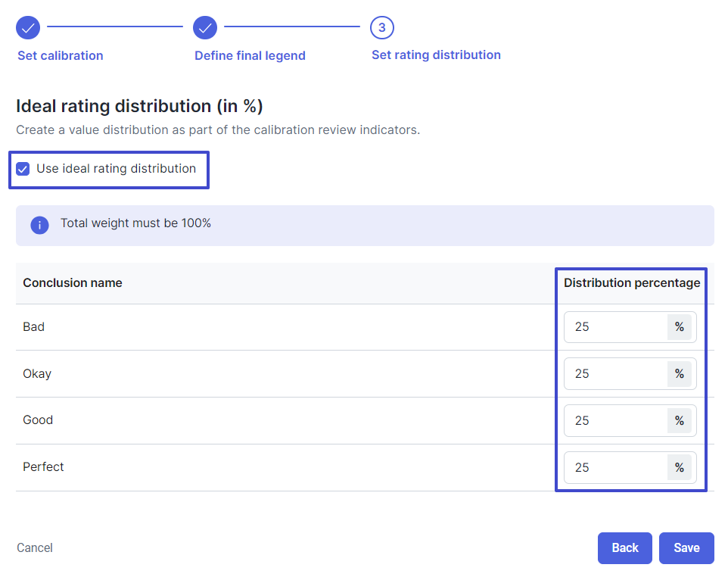Go to the Define final legend step
Image resolution: width=728 pixels, height=577 pixels.
point(250,56)
